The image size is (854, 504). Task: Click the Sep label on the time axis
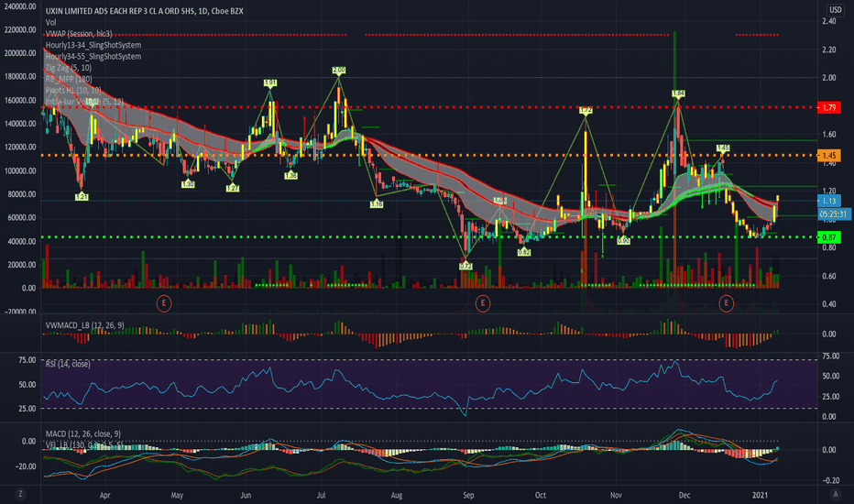click(x=468, y=495)
